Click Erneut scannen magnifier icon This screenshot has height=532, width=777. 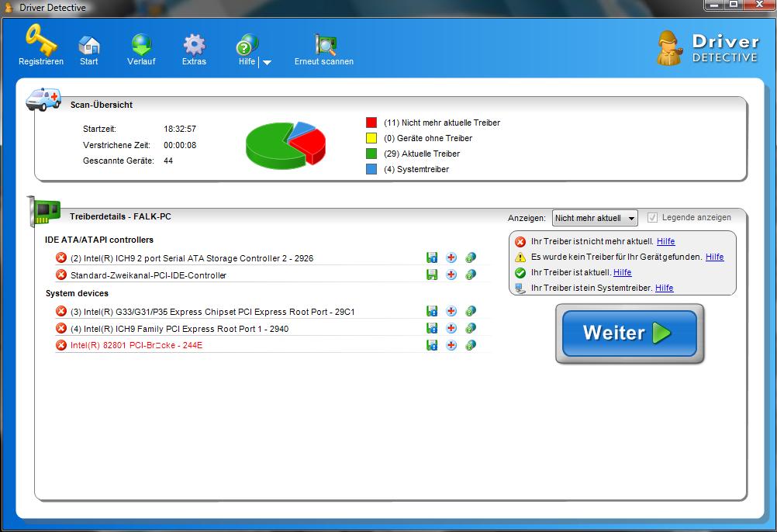[x=325, y=44]
